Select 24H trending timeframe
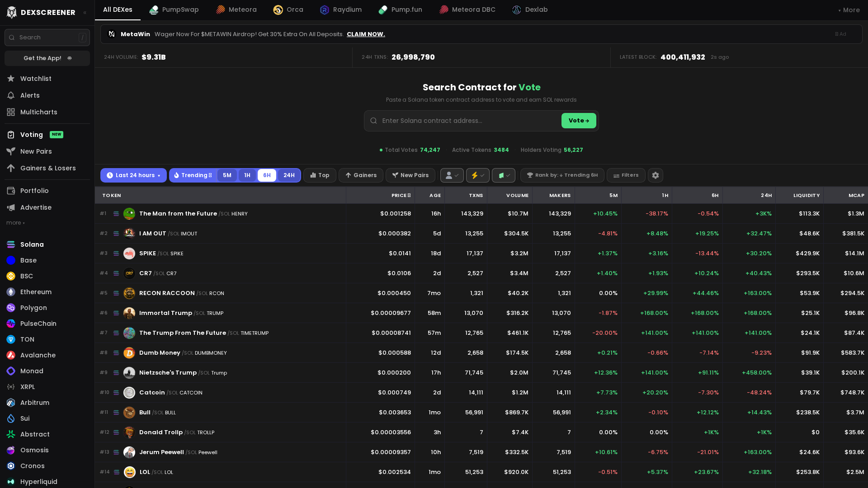Viewport: 868px width, 488px height. pyautogui.click(x=289, y=175)
